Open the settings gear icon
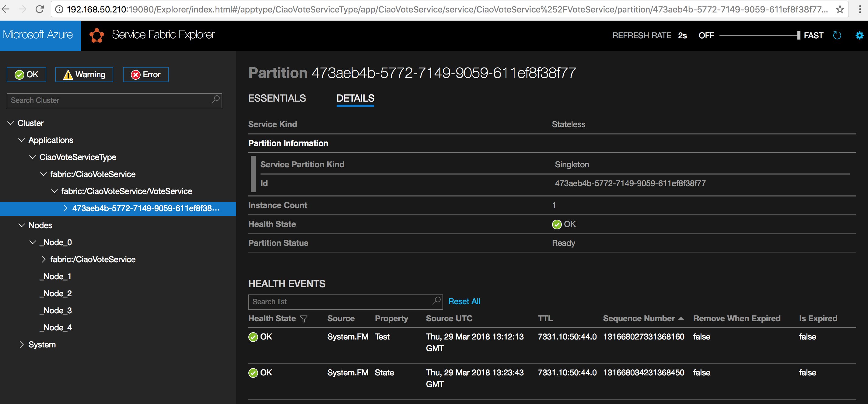The width and height of the screenshot is (868, 404). tap(859, 35)
